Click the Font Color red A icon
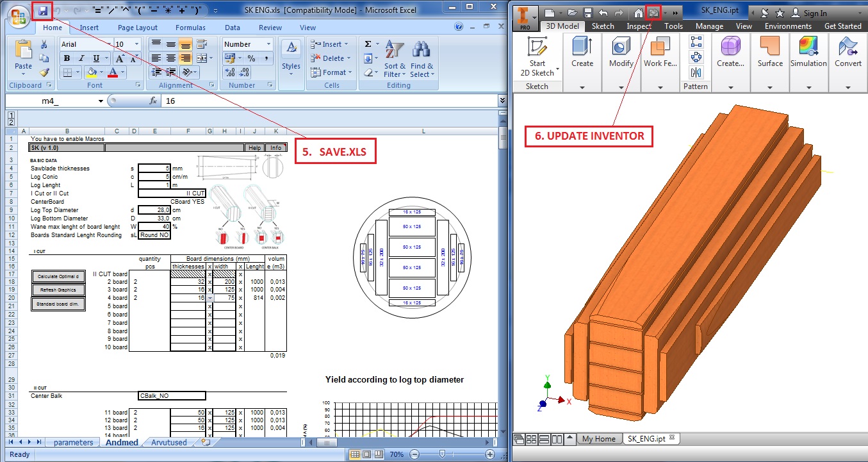Image resolution: width=868 pixels, height=462 pixels. click(113, 72)
